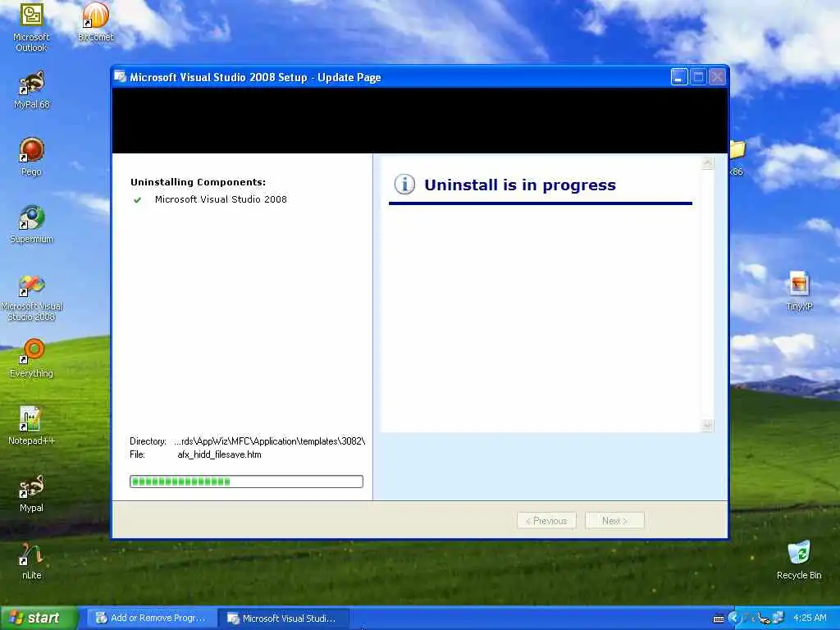Expand hidden tray icons arrow
The width and height of the screenshot is (840, 630).
click(x=733, y=619)
